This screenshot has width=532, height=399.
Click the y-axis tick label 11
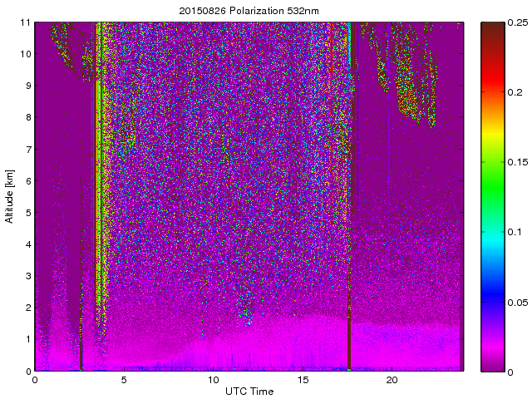(x=25, y=22)
